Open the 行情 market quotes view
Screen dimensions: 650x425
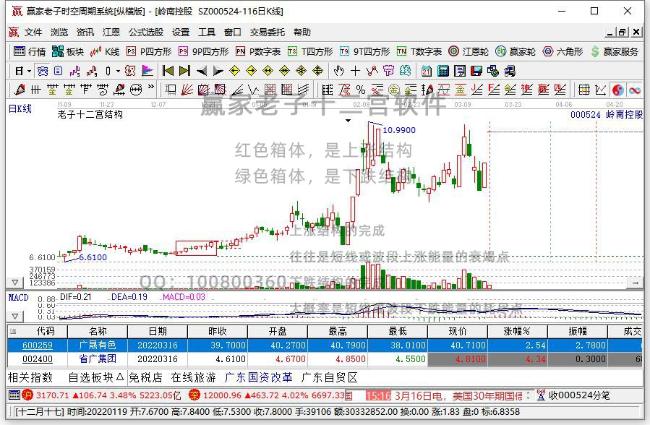[x=29, y=51]
